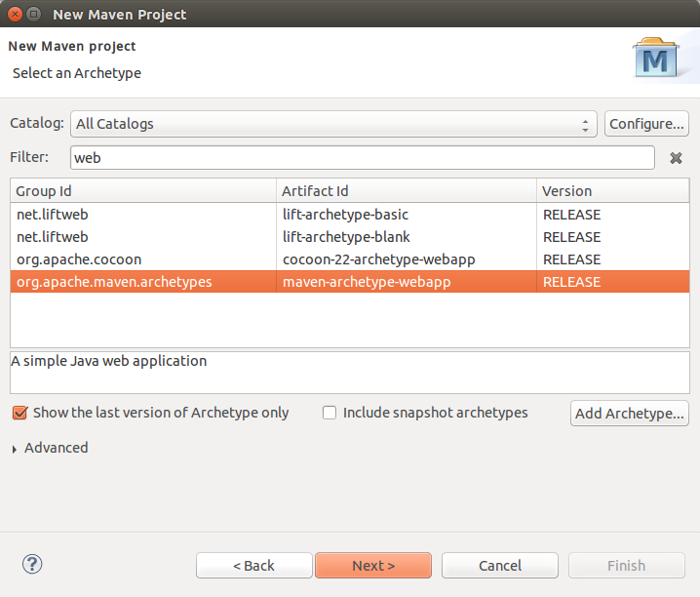Enable Include snapshot archetypes checkbox

330,413
